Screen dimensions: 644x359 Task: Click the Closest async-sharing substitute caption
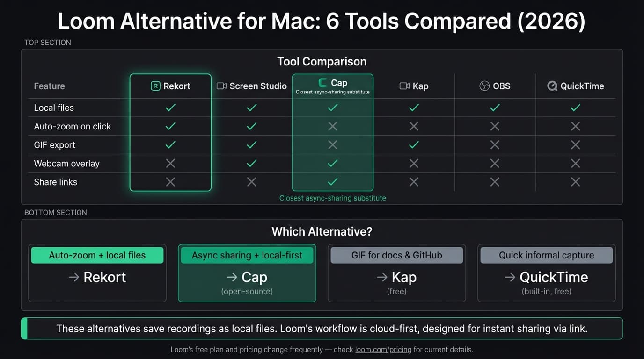pos(332,198)
